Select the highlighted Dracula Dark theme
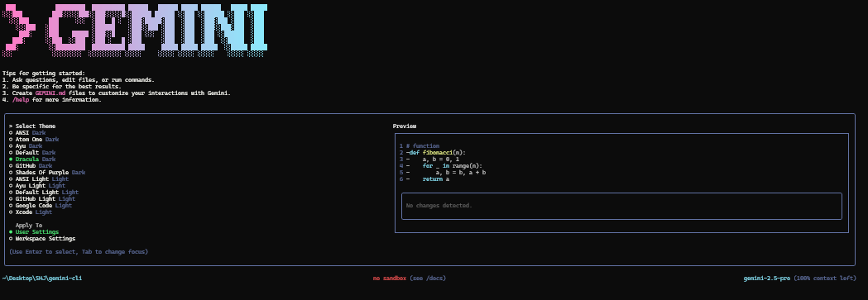This screenshot has height=300, width=868. [32, 160]
